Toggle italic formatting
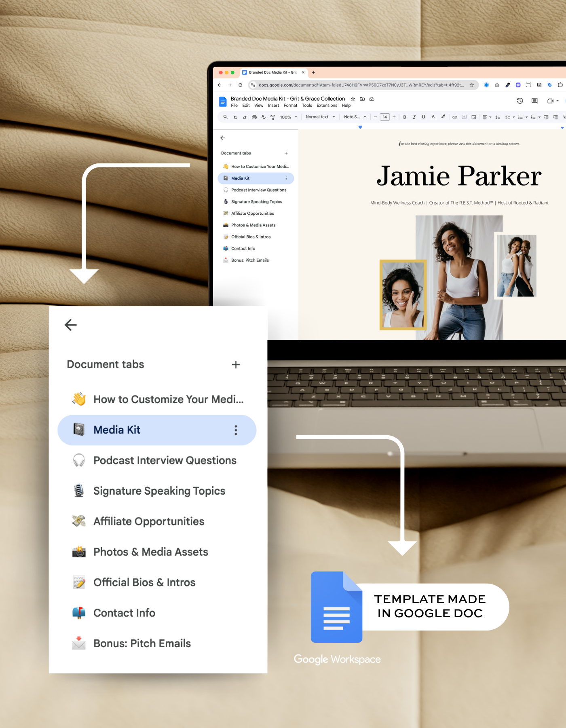Viewport: 566px width, 728px height. tap(414, 117)
